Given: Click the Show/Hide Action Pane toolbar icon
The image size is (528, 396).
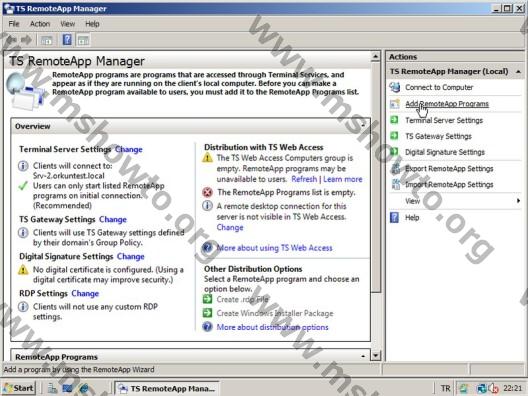Looking at the screenshot, I should 83,40.
